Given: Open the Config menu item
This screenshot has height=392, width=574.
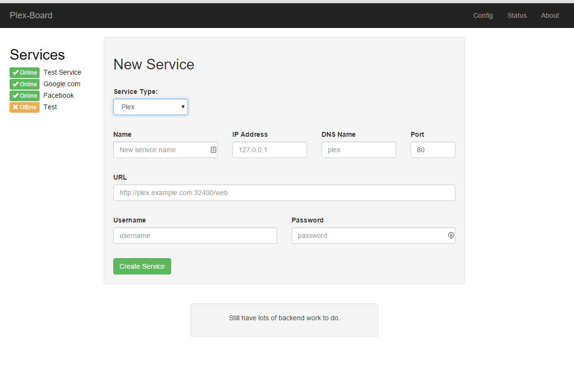Looking at the screenshot, I should coord(483,15).
